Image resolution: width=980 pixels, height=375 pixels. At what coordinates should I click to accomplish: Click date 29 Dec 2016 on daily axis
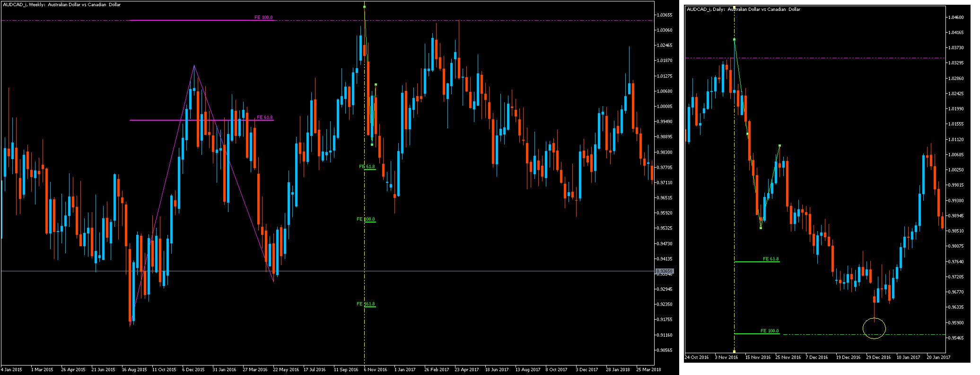point(879,357)
